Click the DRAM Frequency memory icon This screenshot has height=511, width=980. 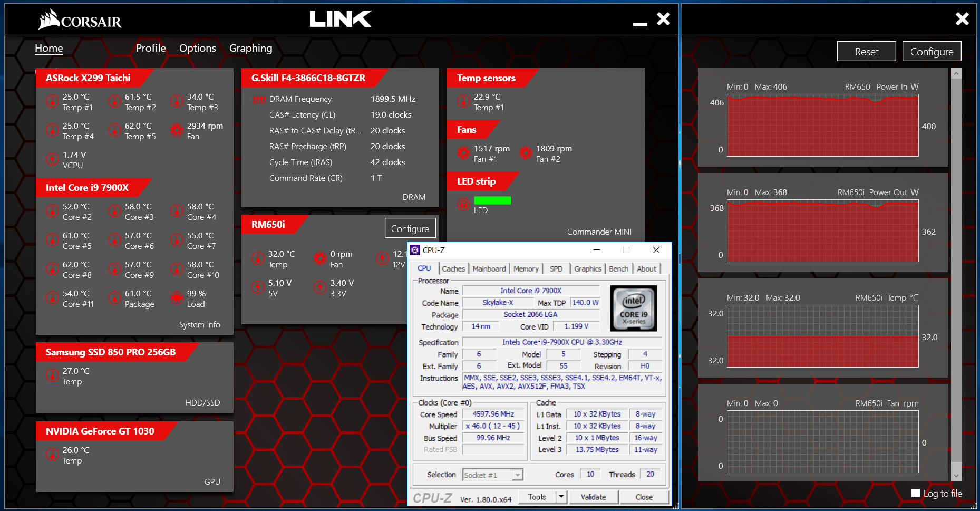point(259,99)
